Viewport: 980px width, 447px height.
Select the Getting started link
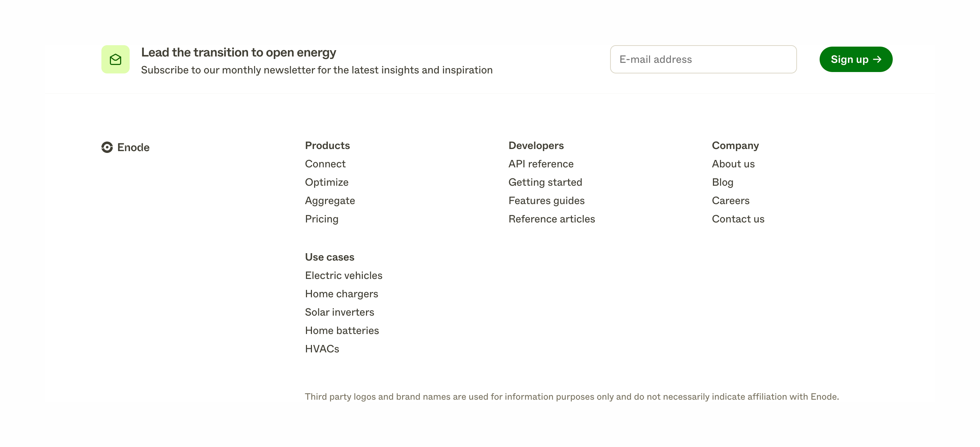pyautogui.click(x=545, y=182)
